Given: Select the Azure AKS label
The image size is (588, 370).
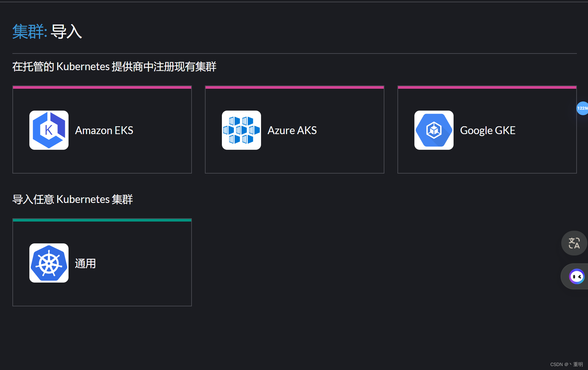Looking at the screenshot, I should coord(292,131).
